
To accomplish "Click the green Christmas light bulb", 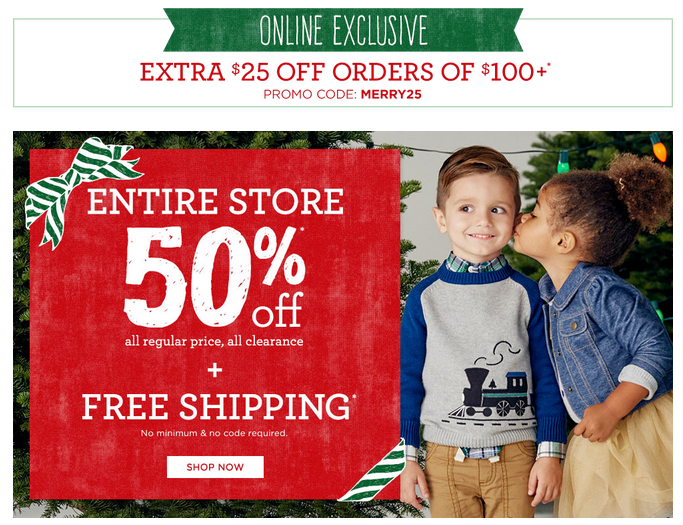I will pos(563,163).
